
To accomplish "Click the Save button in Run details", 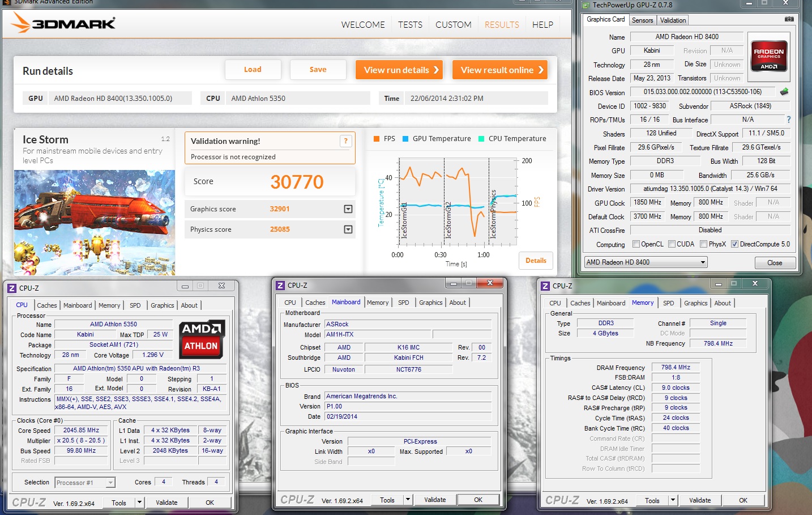I will click(x=318, y=70).
